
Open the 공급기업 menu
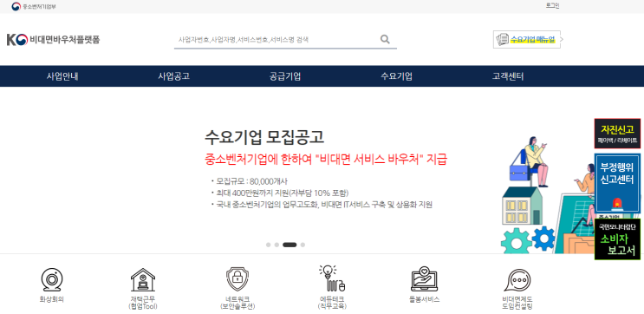click(285, 76)
